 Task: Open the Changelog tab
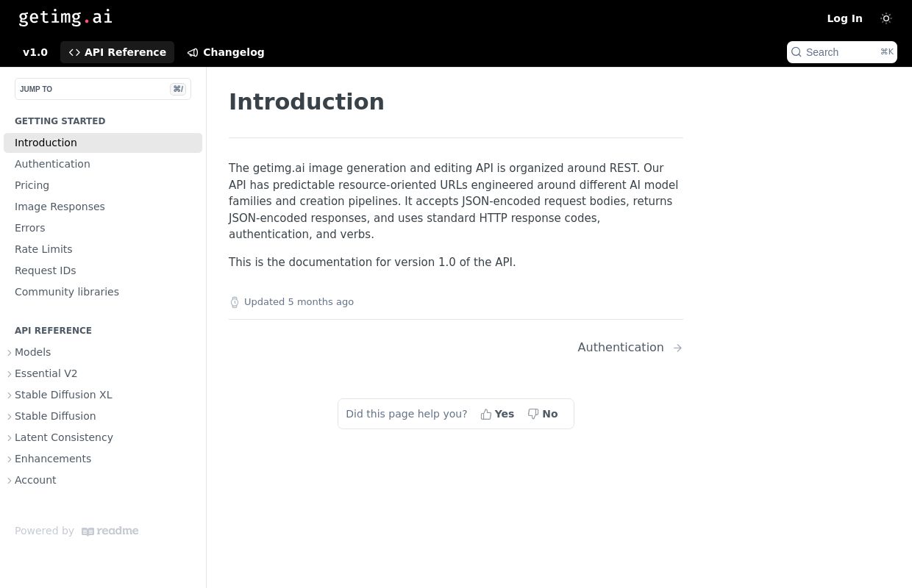(226, 52)
